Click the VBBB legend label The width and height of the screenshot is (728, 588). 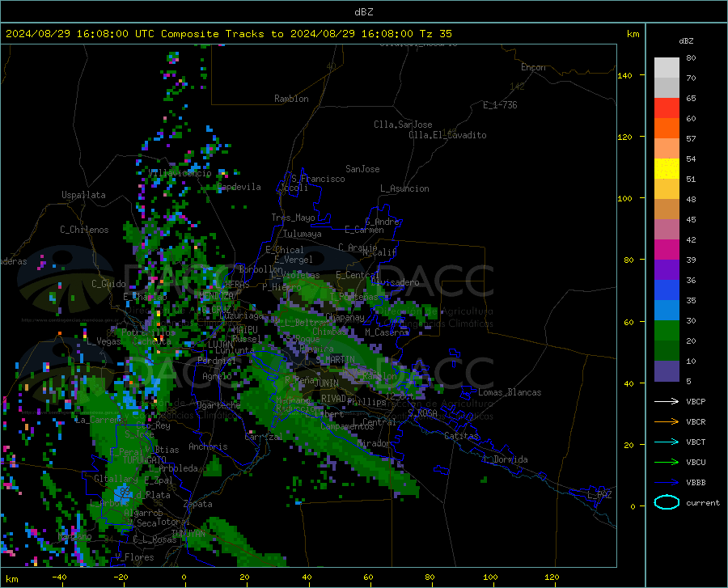(x=696, y=482)
